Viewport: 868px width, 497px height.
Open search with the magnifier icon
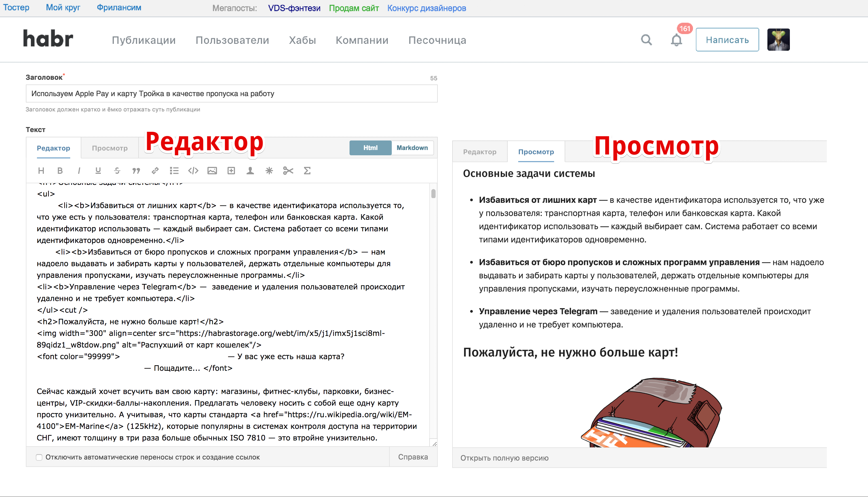[647, 40]
